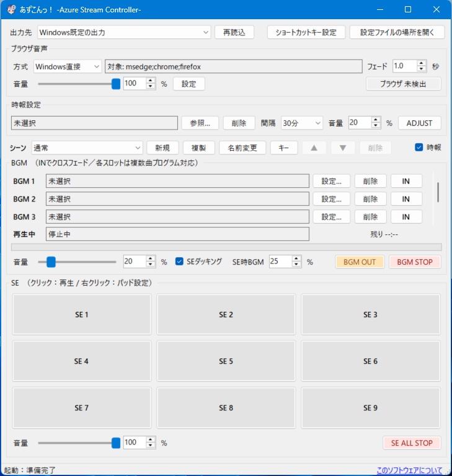Open 設定... for BGM 3
This screenshot has height=476, width=452.
(x=332, y=217)
